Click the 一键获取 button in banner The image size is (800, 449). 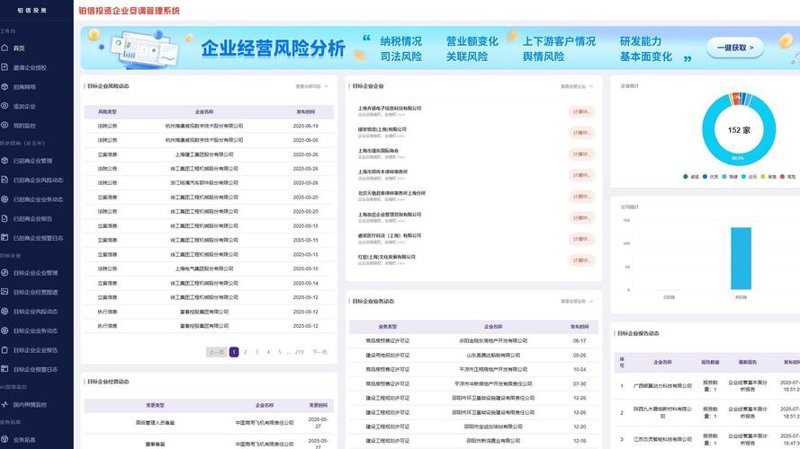[735, 47]
